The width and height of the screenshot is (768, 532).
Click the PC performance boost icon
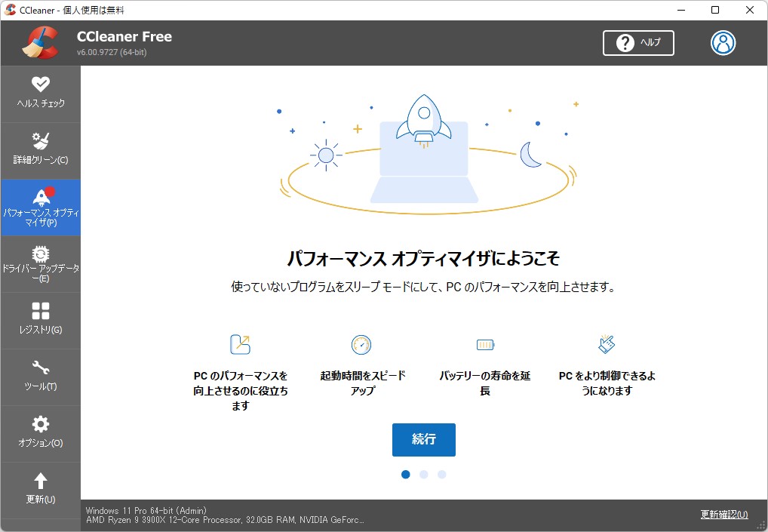[240, 345]
